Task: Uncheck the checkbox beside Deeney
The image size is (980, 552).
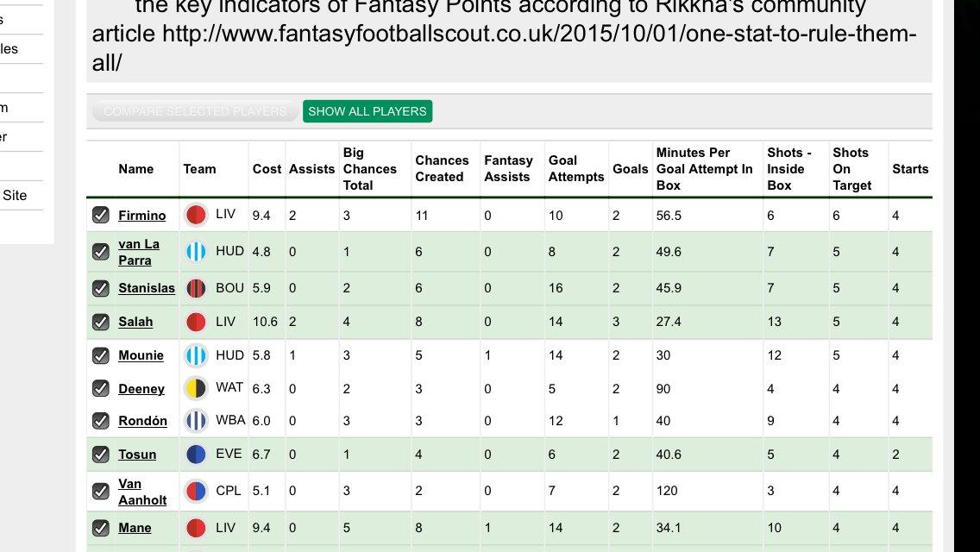Action: pyautogui.click(x=101, y=388)
